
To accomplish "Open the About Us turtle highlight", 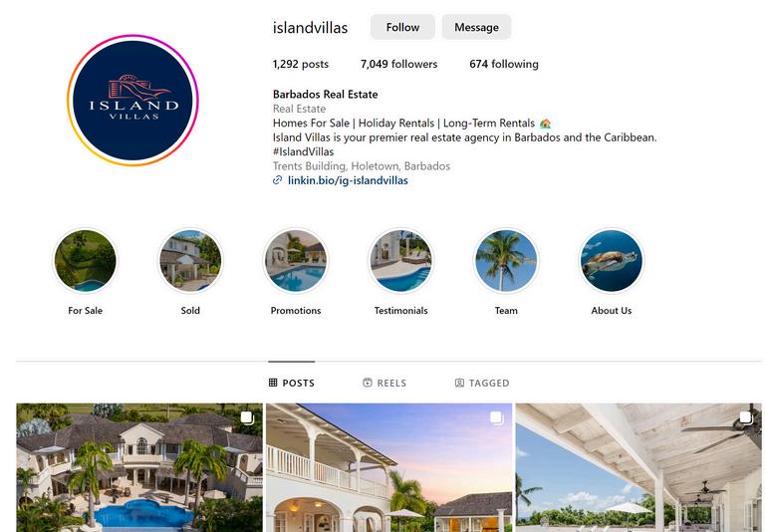I will coord(611,261).
